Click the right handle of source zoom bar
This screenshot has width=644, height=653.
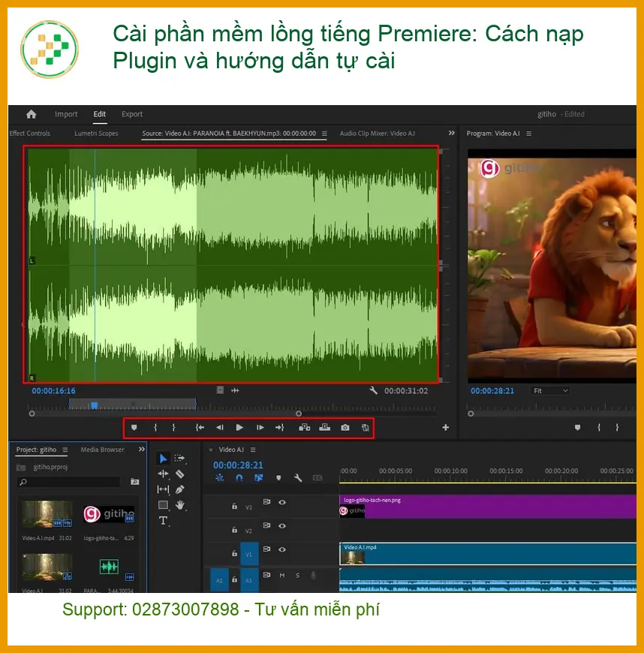click(x=299, y=414)
